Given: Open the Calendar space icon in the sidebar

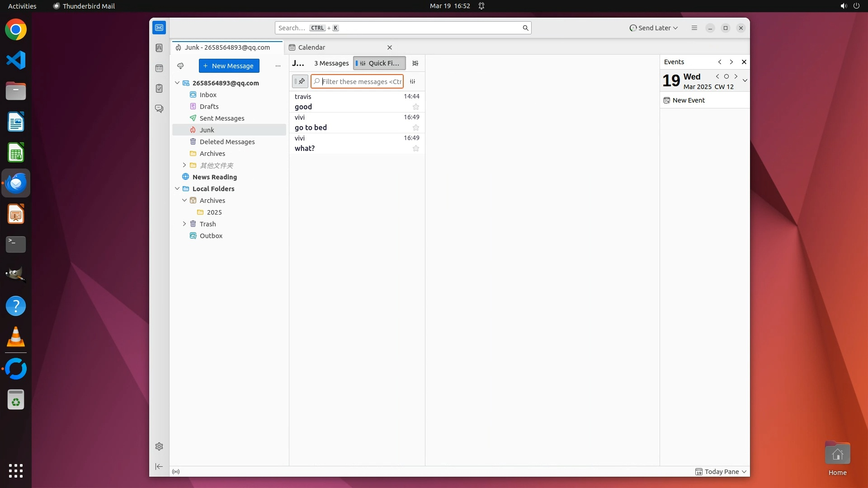Looking at the screenshot, I should 159,68.
